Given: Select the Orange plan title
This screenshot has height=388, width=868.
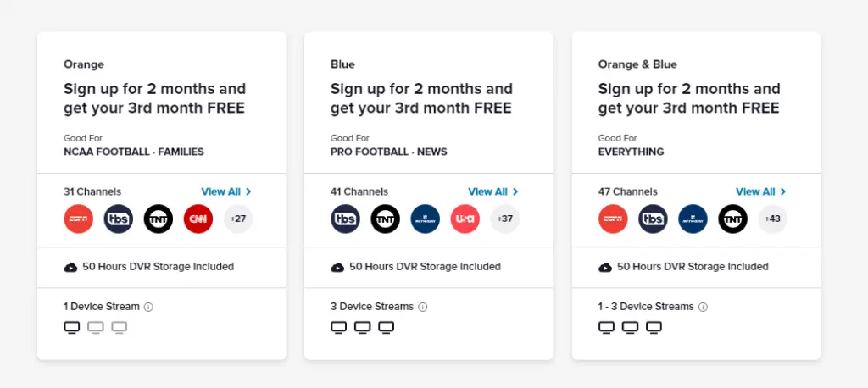Looking at the screenshot, I should tap(84, 64).
